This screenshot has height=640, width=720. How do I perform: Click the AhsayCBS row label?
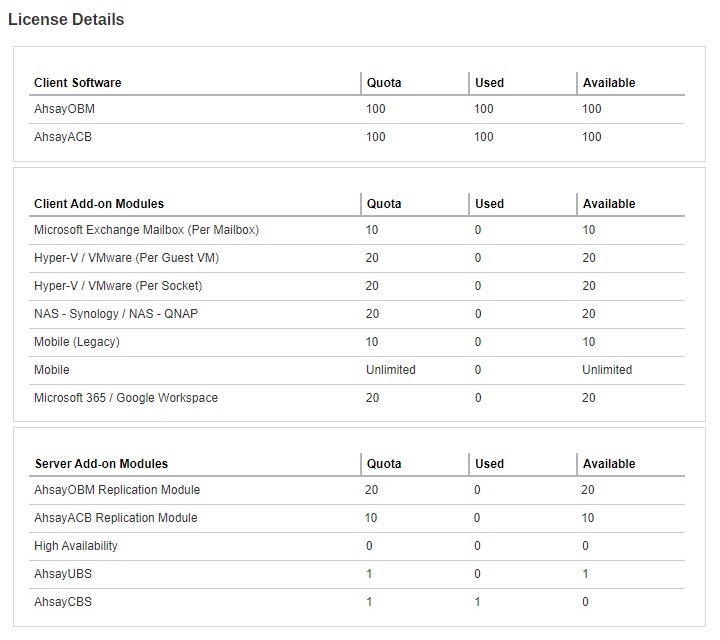pyautogui.click(x=63, y=602)
